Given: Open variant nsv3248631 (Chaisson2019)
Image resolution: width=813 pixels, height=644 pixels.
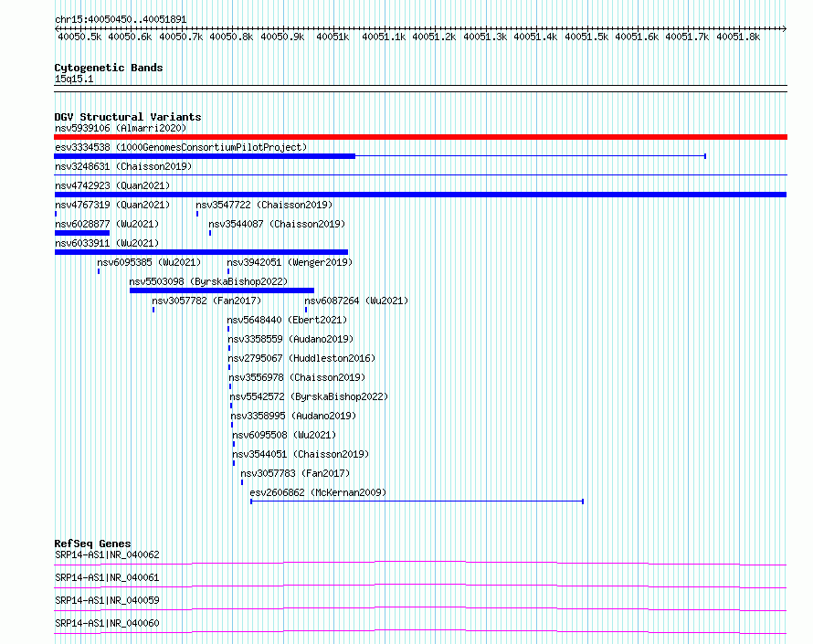Looking at the screenshot, I should tap(123, 166).
